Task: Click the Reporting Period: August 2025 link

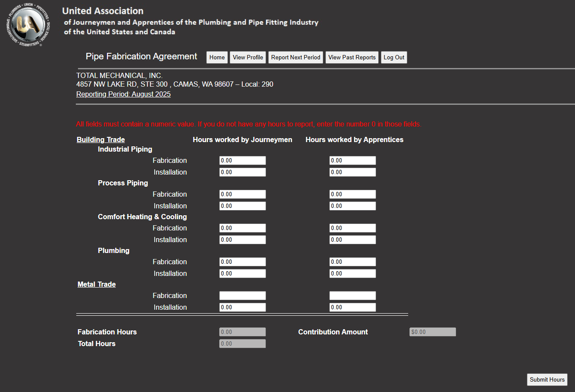Action: tap(123, 94)
